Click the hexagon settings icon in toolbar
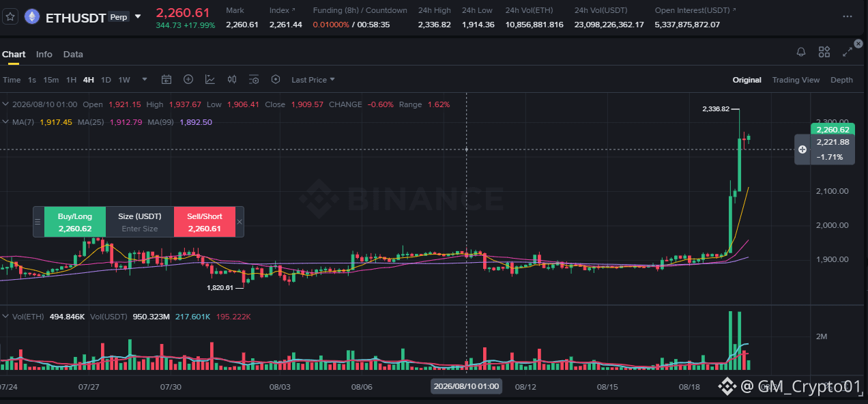 tap(276, 80)
